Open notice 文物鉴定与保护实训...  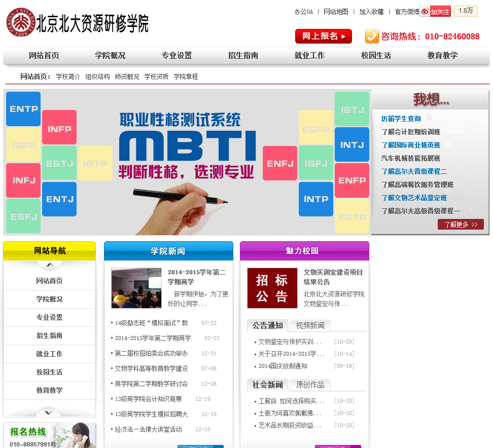point(290,342)
